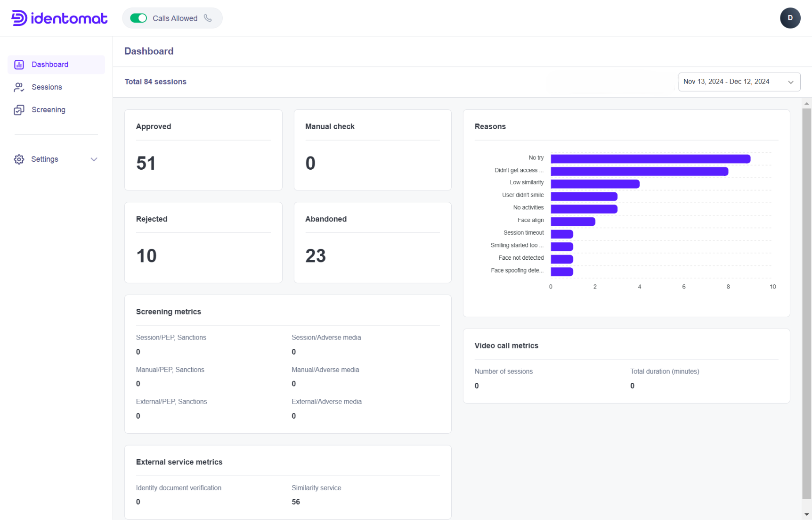
Task: Click the External/PEP, Sanctions label
Action: [x=171, y=402]
